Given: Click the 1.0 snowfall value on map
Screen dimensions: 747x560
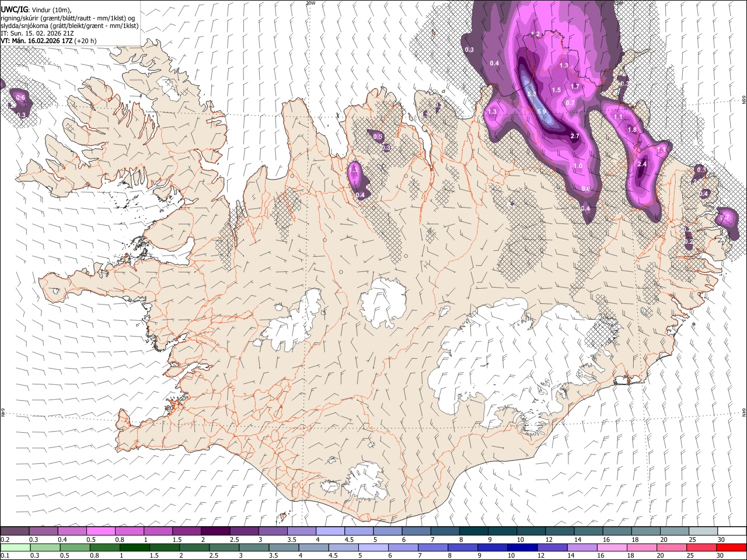Looking at the screenshot, I should 578,166.
